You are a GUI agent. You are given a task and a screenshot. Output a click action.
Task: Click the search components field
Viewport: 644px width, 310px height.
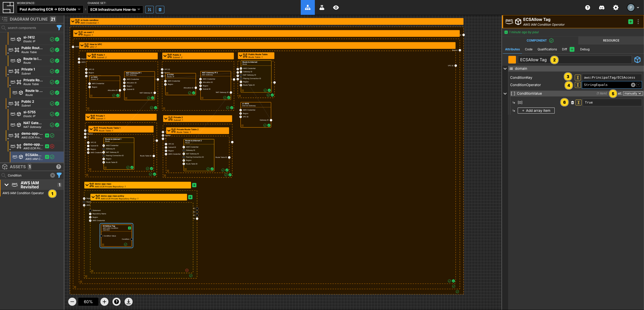[x=30, y=28]
